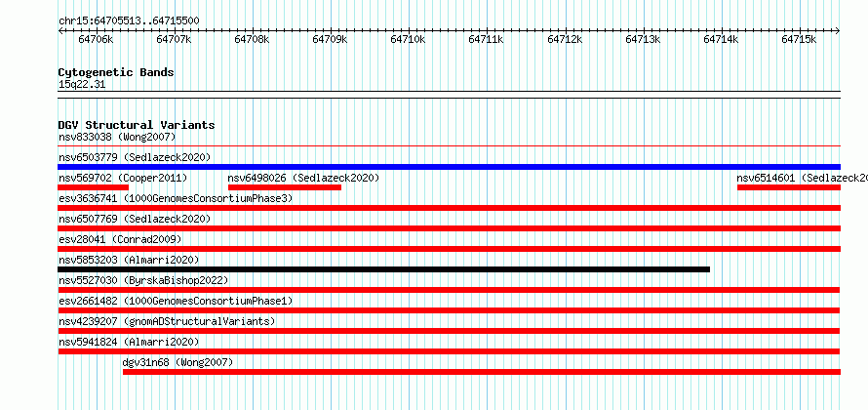
Task: Click the DGV Structural Variants track title
Action: 137,125
